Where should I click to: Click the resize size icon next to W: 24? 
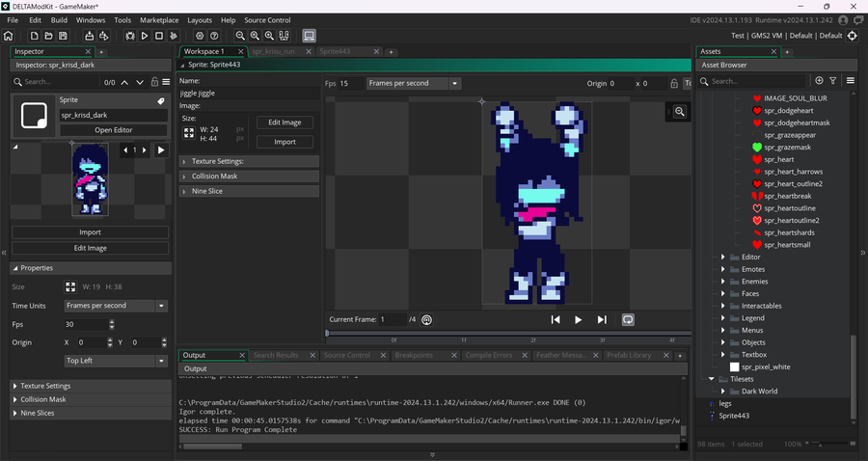pos(189,133)
